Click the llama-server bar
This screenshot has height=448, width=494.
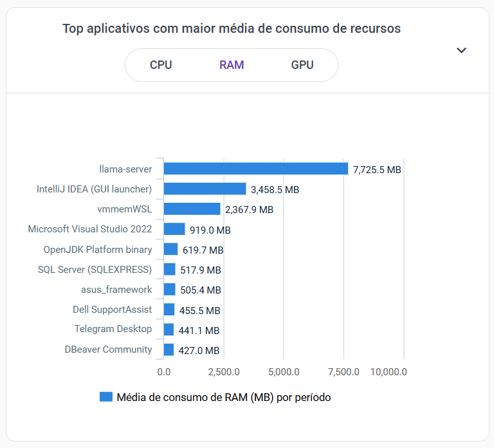click(x=256, y=169)
